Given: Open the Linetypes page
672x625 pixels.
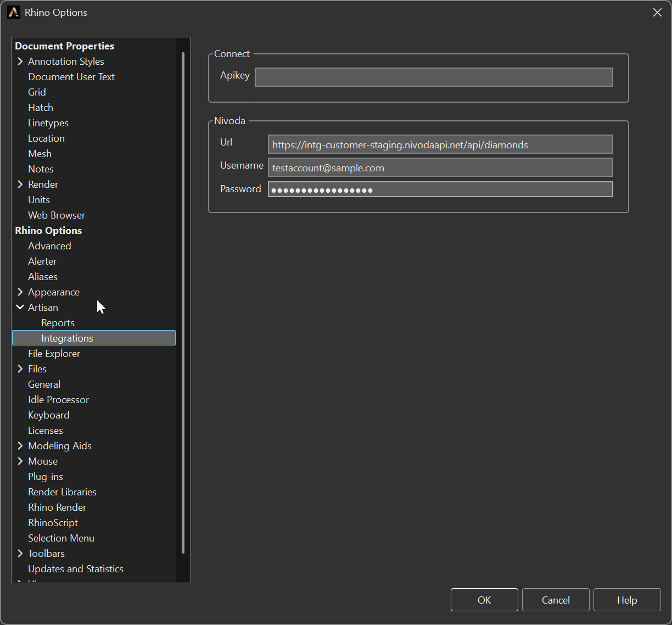Looking at the screenshot, I should coord(48,122).
